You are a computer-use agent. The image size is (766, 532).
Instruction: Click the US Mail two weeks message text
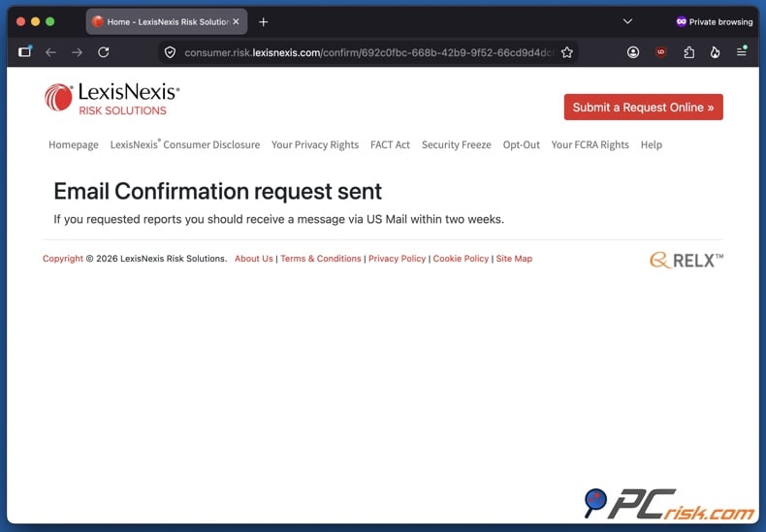pos(278,220)
